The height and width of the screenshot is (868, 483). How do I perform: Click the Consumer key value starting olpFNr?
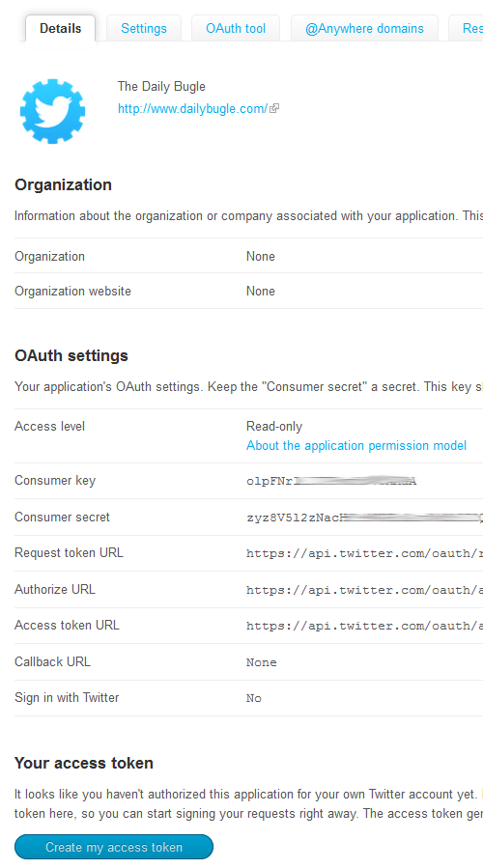click(331, 481)
